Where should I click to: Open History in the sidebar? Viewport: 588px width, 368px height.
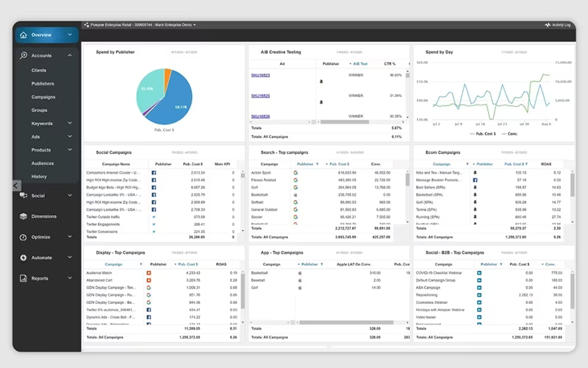click(x=39, y=177)
